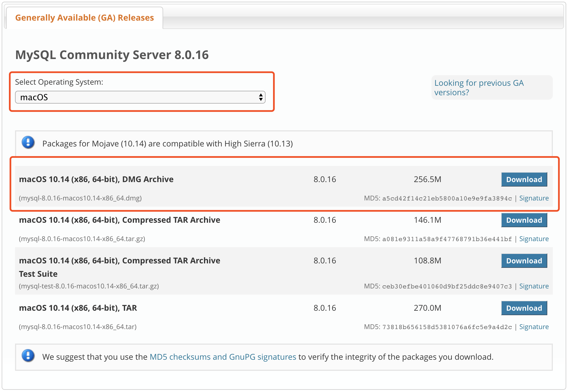Open Signature link for mysql-8.0.16-macos10.14-x86_64.tar.gz
The image size is (569, 392).
click(x=534, y=239)
